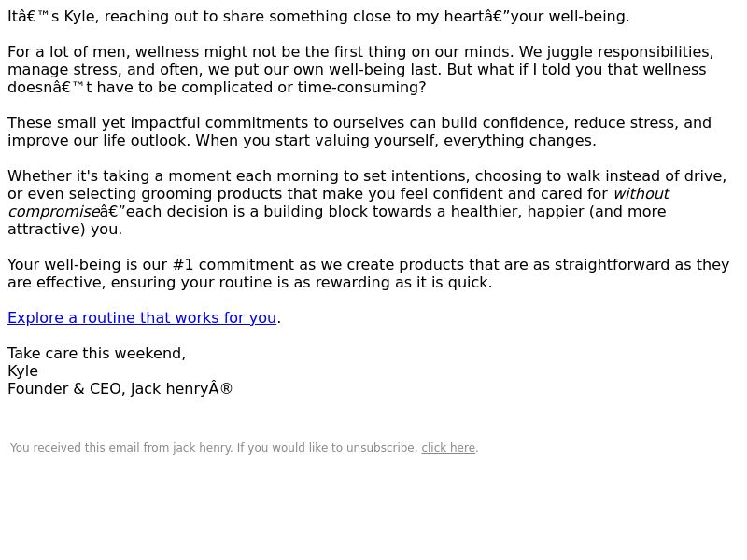
Task: Click the phrase 'We juggle responsibilities'
Action: (x=616, y=52)
